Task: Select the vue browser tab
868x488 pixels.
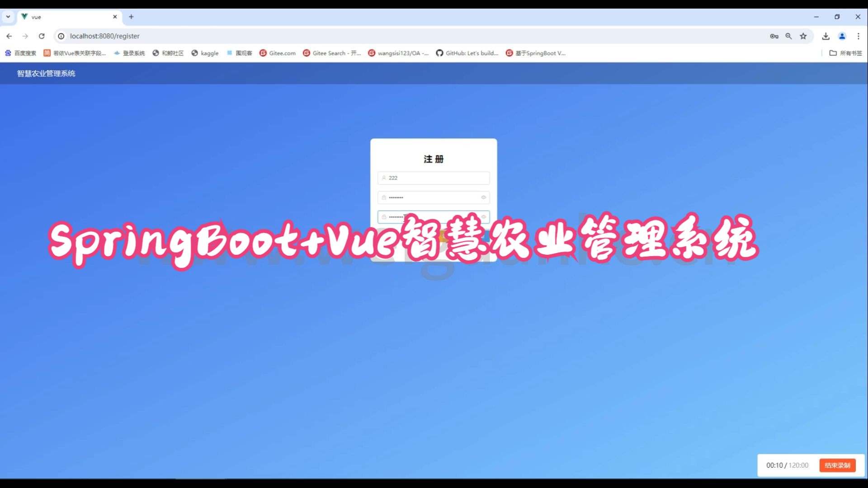Action: [70, 17]
